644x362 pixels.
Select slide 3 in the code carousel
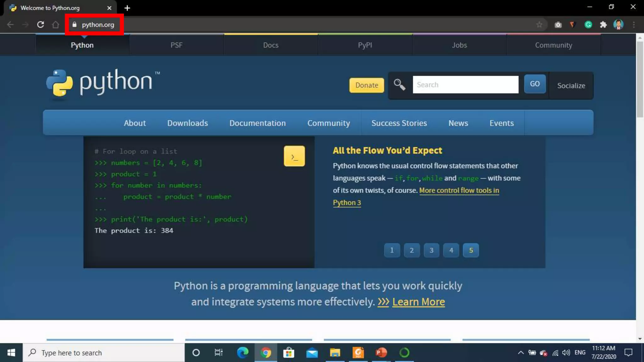pos(431,250)
